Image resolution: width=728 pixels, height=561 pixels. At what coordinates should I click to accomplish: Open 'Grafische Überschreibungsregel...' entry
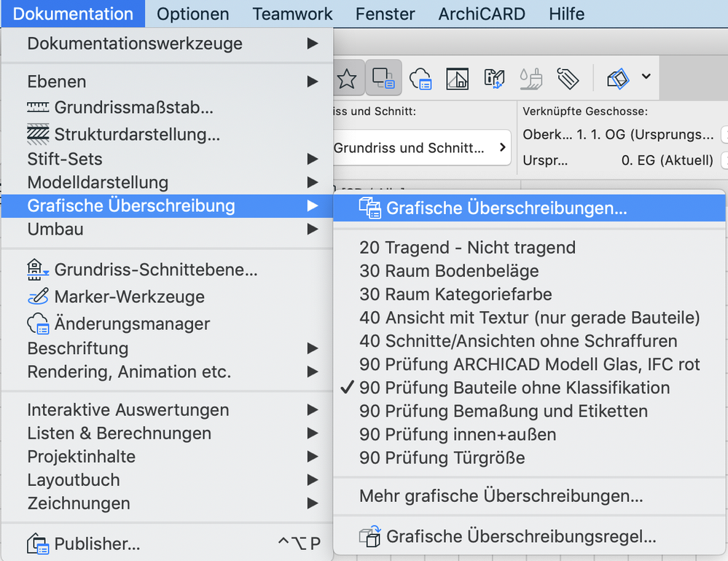(x=521, y=538)
